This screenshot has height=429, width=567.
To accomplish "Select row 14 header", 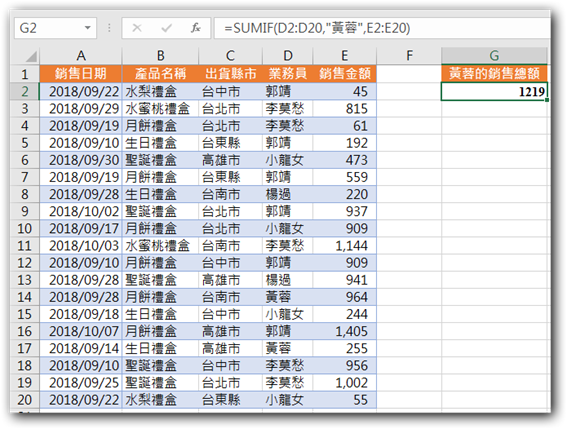I will pyautogui.click(x=25, y=297).
